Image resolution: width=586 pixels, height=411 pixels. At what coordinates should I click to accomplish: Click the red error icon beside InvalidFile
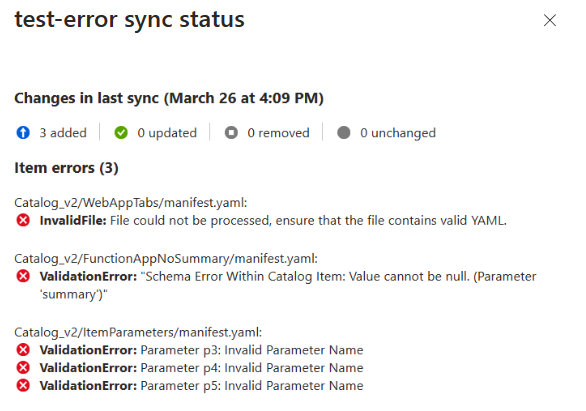[23, 220]
